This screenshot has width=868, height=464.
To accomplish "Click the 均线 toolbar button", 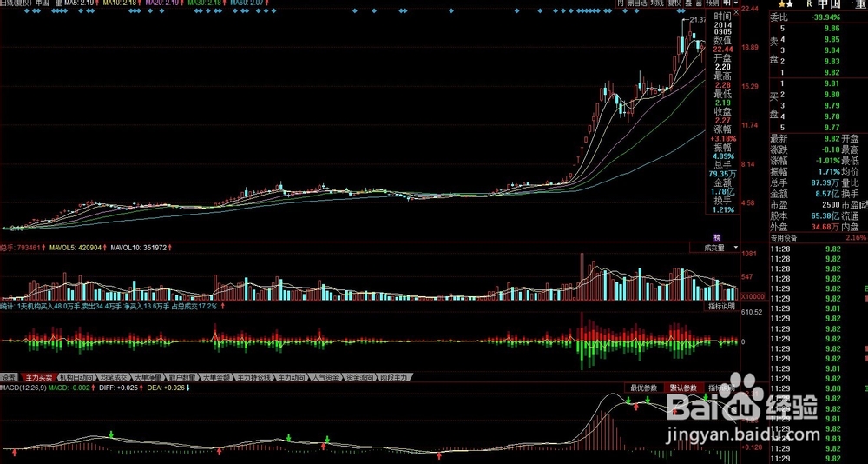I will point(657,3).
